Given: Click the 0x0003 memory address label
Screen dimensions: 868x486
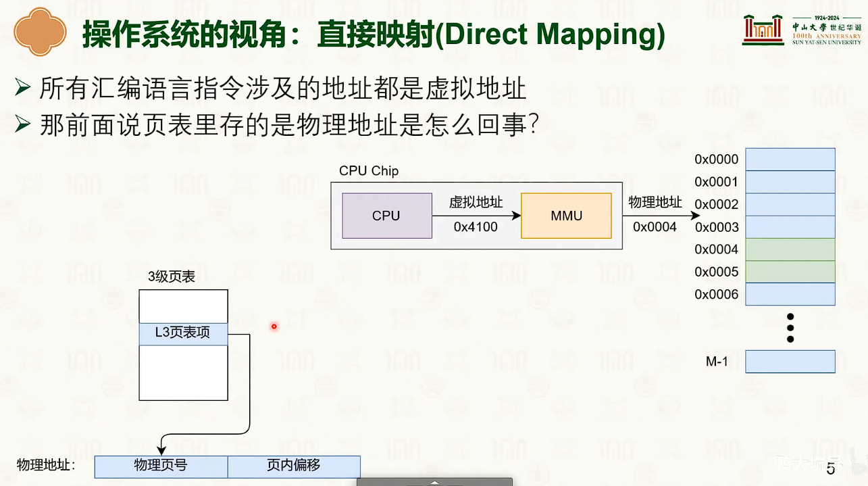Looking at the screenshot, I should pyautogui.click(x=717, y=227).
